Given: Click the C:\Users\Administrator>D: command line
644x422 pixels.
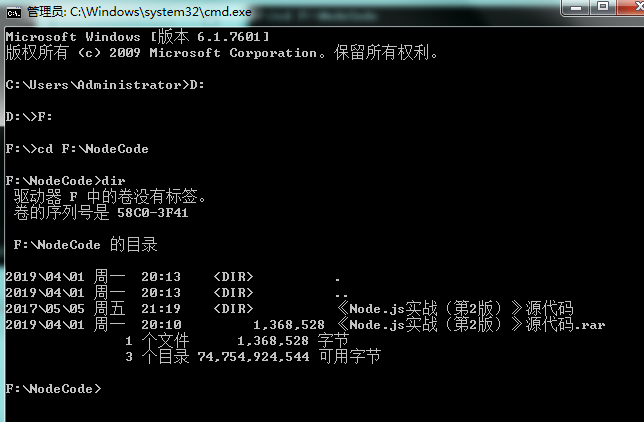Looking at the screenshot, I should 105,85.
